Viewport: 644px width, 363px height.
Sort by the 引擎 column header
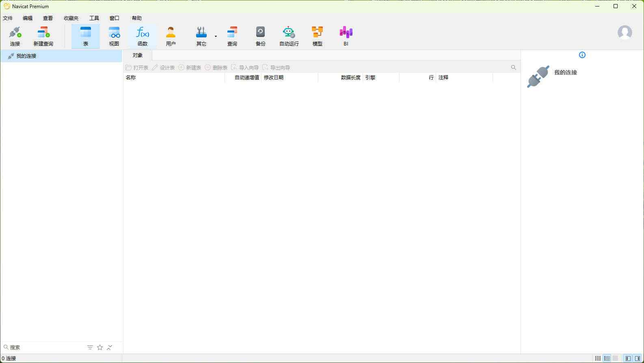(381, 77)
